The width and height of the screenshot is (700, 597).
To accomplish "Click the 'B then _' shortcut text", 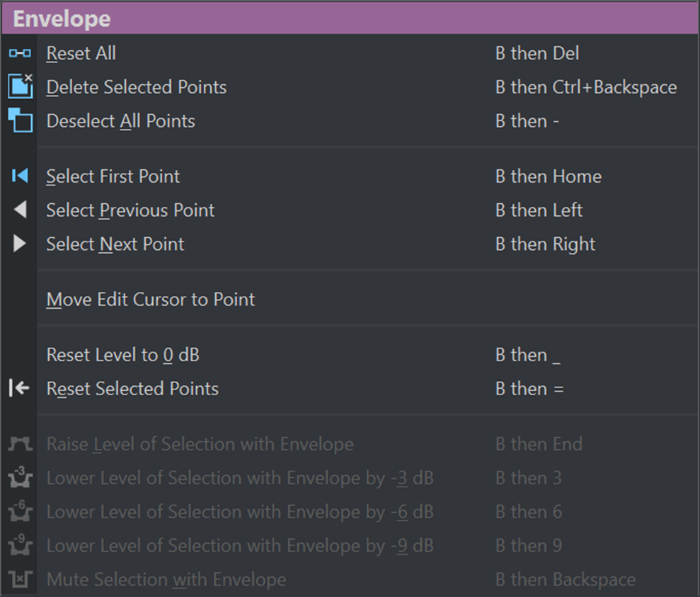I will pyautogui.click(x=528, y=356).
